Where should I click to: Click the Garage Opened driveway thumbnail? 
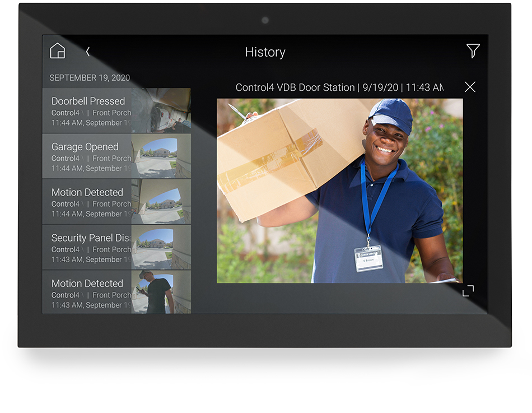click(161, 156)
